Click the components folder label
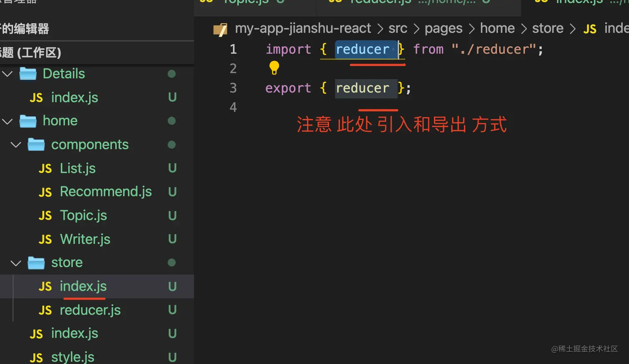Screen dimensions: 629x364 click(x=90, y=145)
